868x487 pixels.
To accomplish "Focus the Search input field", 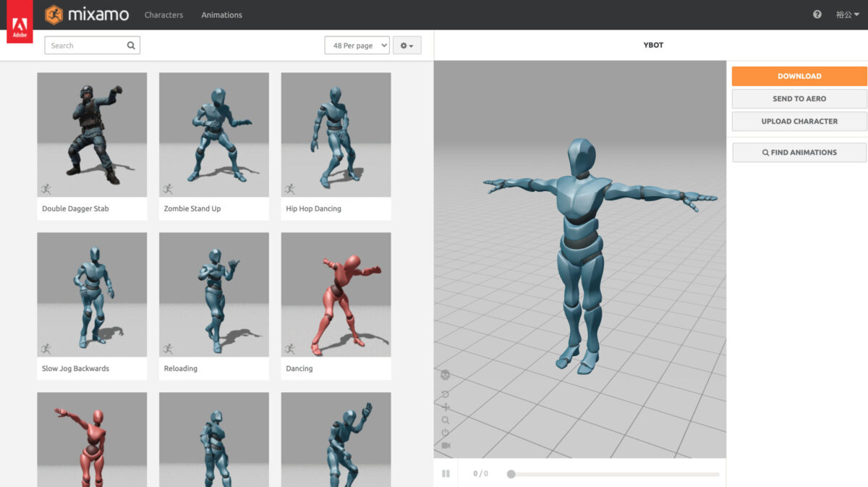I will tap(93, 46).
